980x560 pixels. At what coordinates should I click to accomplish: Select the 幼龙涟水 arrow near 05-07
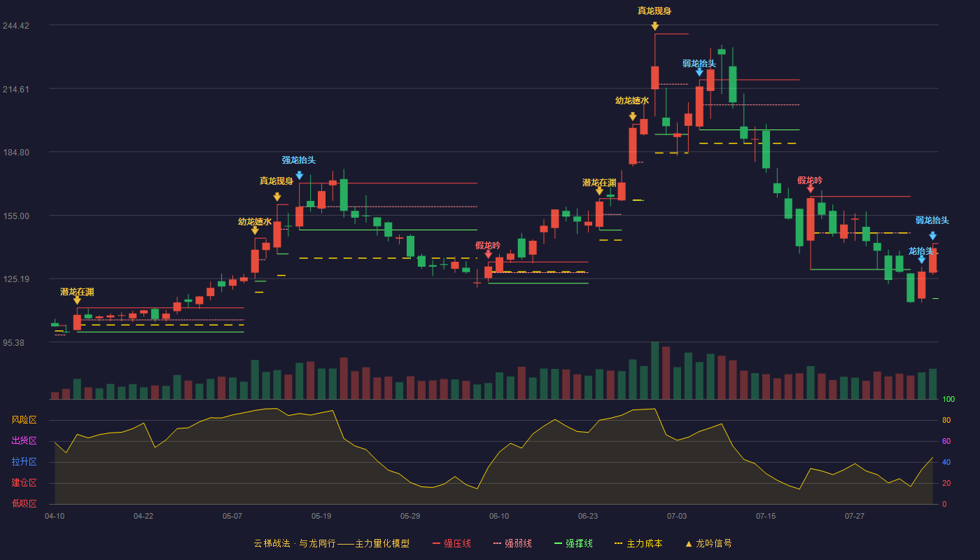pyautogui.click(x=255, y=230)
